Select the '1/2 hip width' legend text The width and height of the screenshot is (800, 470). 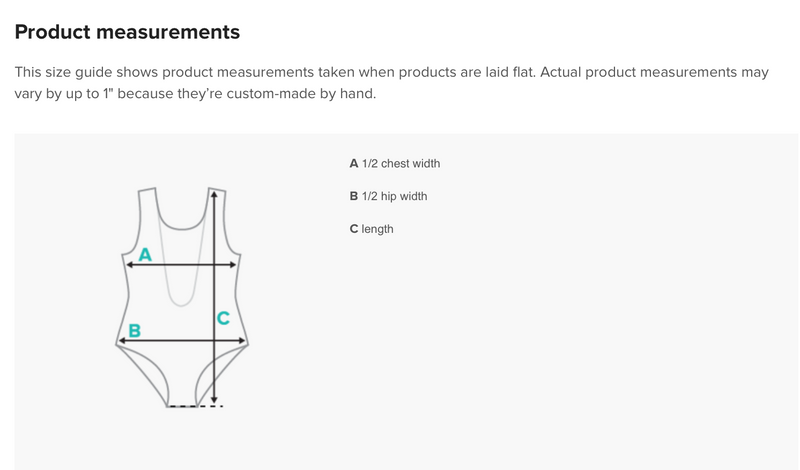[394, 196]
